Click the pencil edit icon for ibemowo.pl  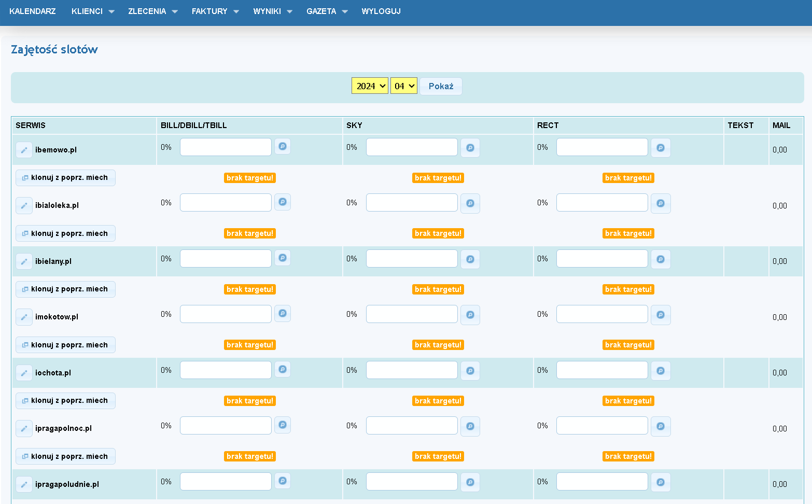click(24, 150)
